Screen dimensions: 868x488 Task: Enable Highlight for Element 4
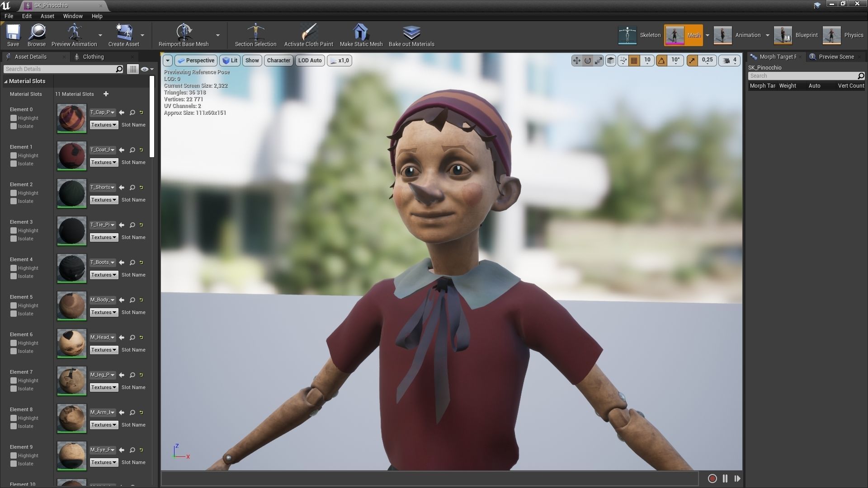(x=14, y=268)
